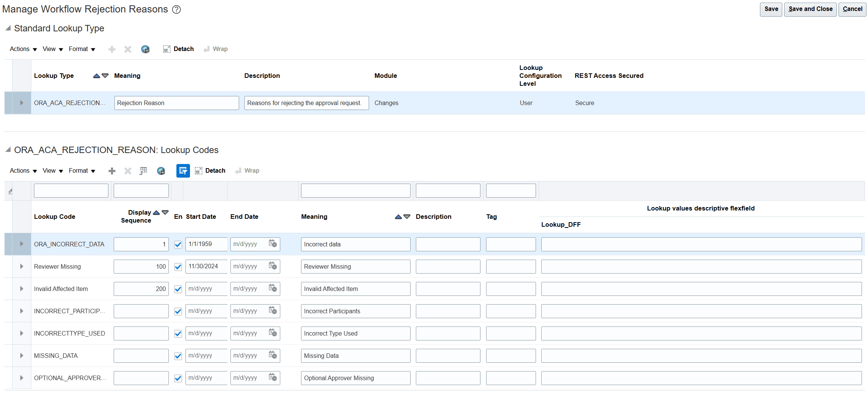
Task: Expand the ORA_INCORRECT_DATA row details
Action: (x=22, y=244)
